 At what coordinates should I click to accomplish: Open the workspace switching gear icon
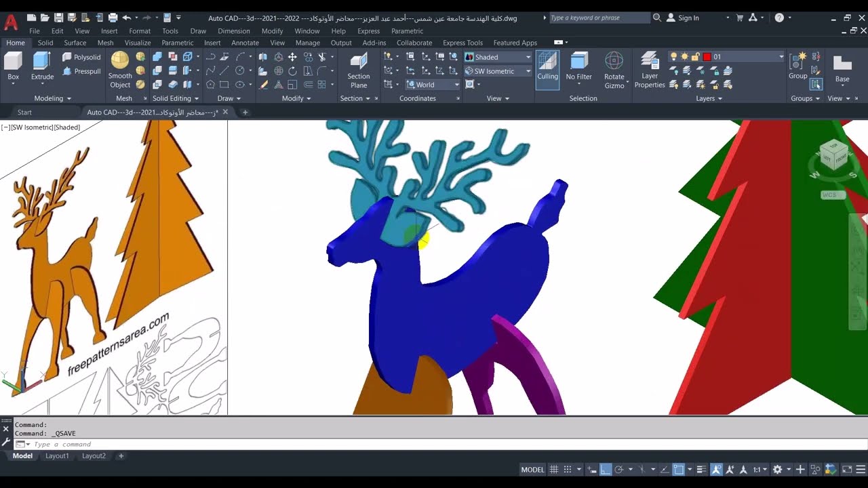[x=778, y=469]
